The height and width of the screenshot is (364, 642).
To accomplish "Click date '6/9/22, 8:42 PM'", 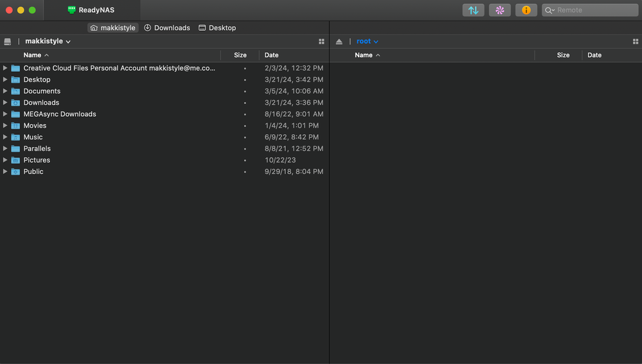I will pyautogui.click(x=292, y=137).
